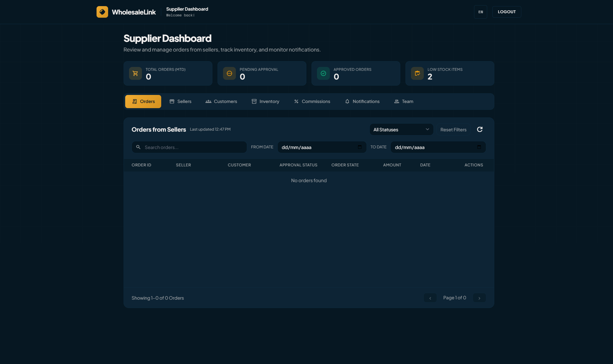Open the Customers tab
Viewport: 613px width, 364px height.
click(221, 101)
